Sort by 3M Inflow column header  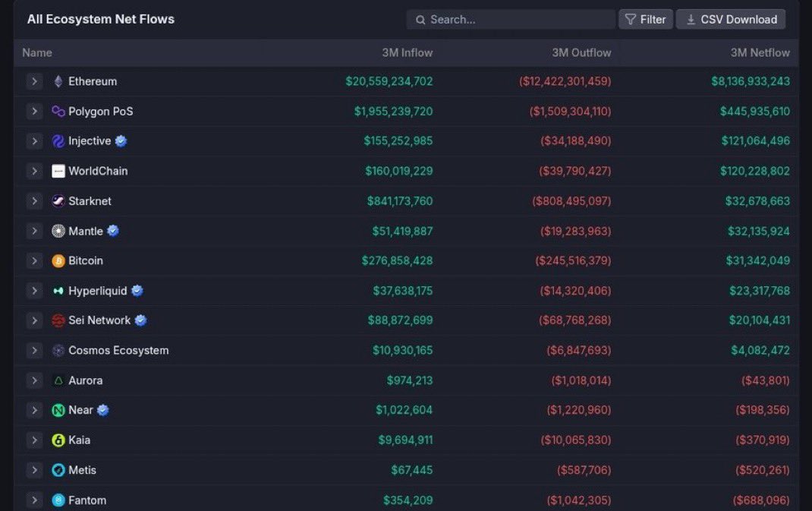(407, 53)
